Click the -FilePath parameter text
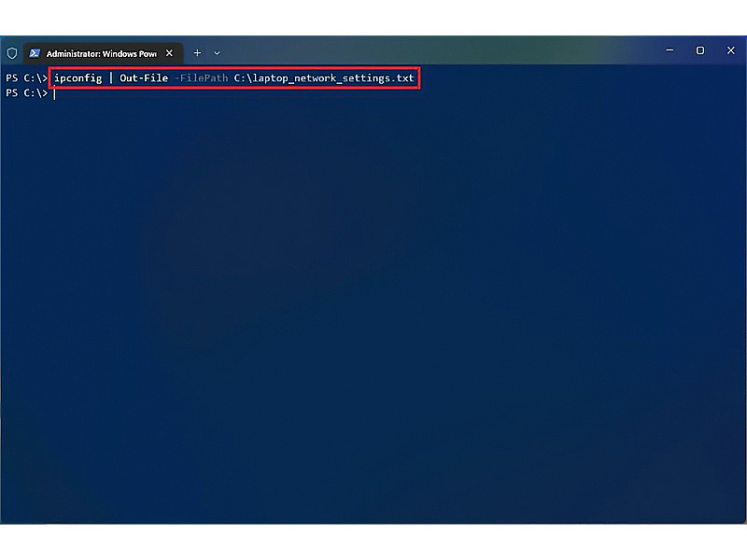 coord(201,78)
